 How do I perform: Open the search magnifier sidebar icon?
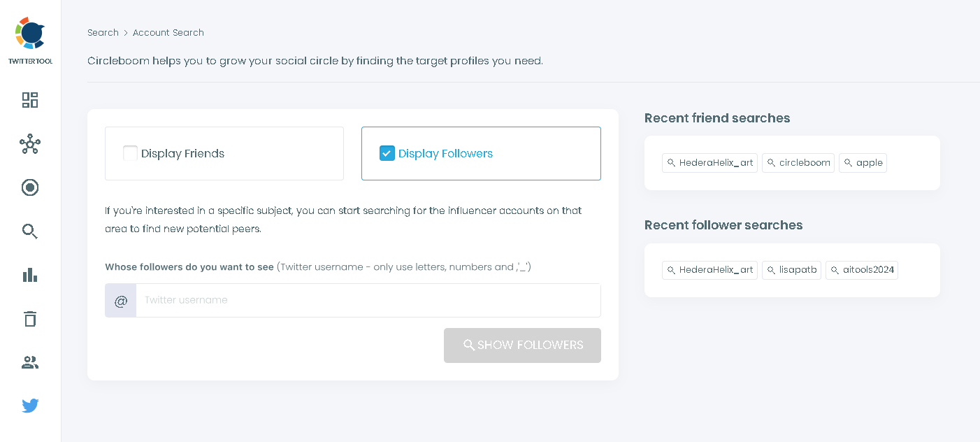[29, 231]
